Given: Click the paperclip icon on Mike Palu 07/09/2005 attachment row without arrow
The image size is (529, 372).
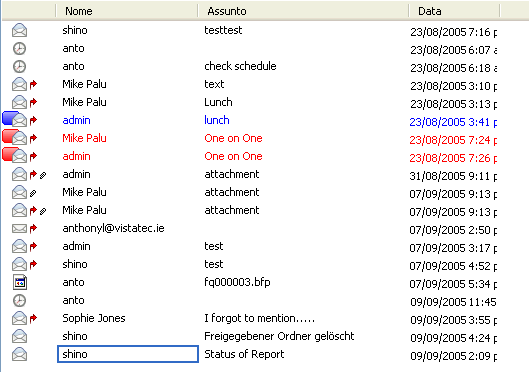Looking at the screenshot, I should [33, 193].
